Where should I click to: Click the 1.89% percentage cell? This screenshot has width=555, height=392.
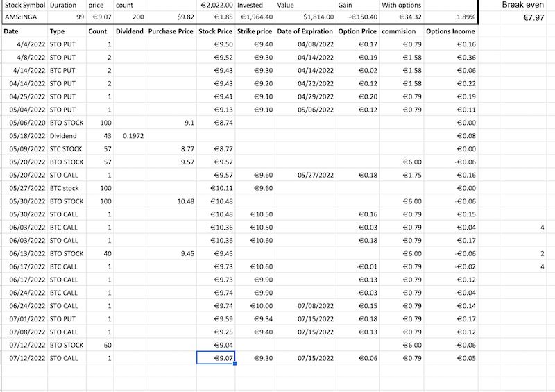click(450, 16)
